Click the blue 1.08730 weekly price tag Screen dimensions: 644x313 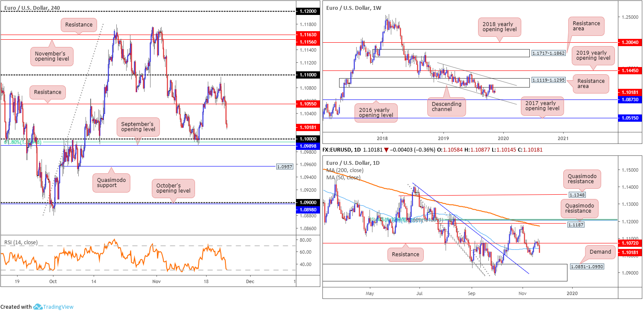point(630,99)
